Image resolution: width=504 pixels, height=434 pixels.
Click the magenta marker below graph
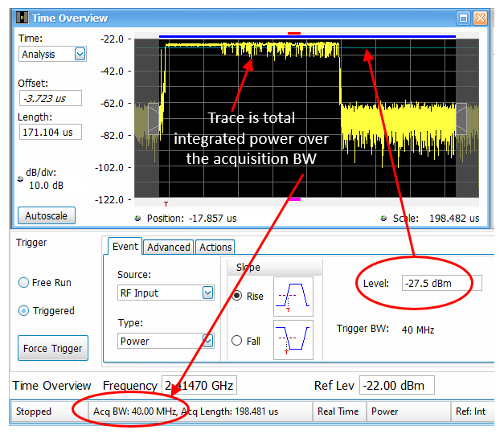(x=294, y=199)
